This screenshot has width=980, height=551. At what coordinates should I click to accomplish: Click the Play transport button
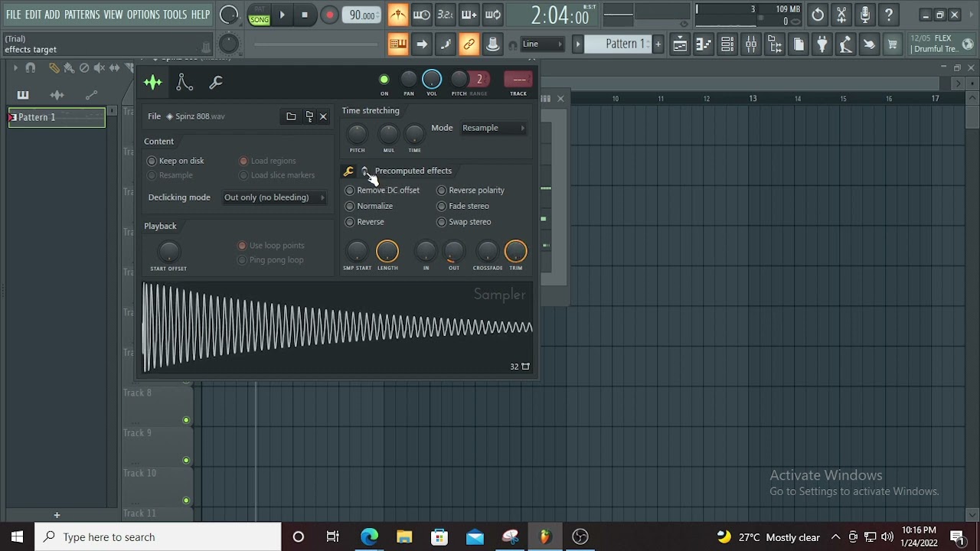[282, 15]
